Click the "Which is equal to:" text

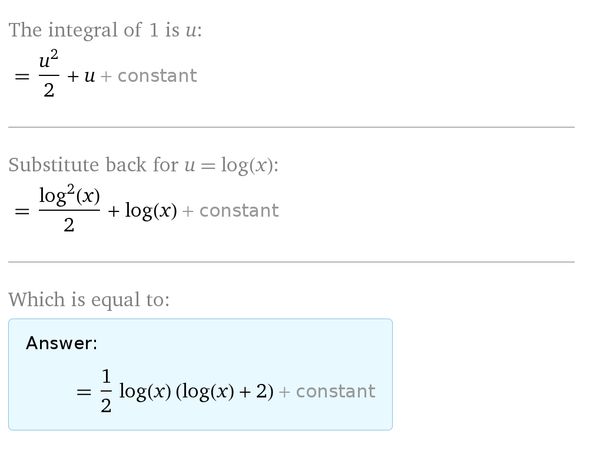pyautogui.click(x=89, y=299)
